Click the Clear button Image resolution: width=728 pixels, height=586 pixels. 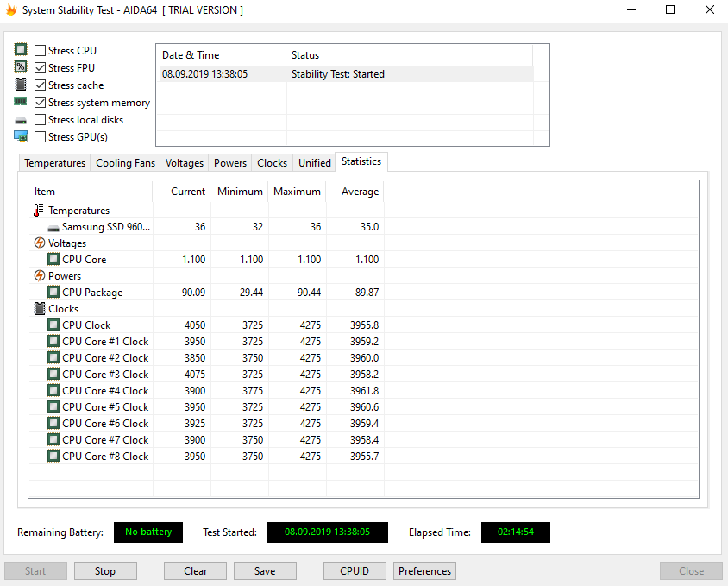click(x=195, y=570)
